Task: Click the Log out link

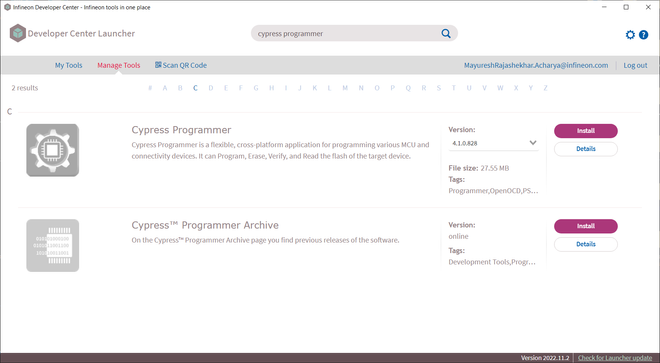Action: point(635,65)
